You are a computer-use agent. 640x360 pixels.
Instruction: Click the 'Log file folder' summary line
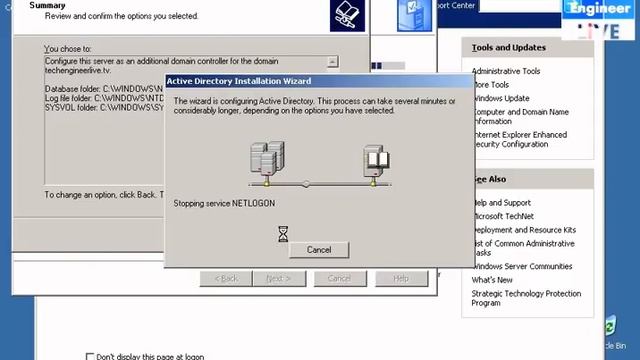(104, 98)
